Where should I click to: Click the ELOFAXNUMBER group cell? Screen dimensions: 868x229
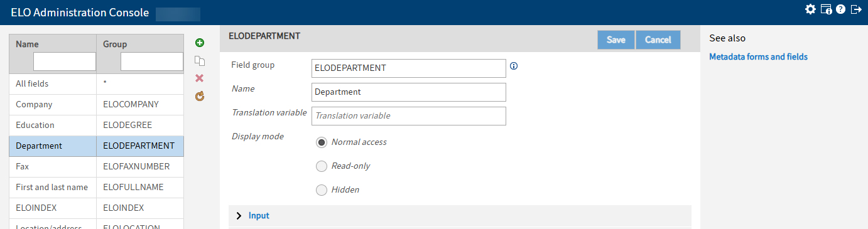(x=140, y=167)
